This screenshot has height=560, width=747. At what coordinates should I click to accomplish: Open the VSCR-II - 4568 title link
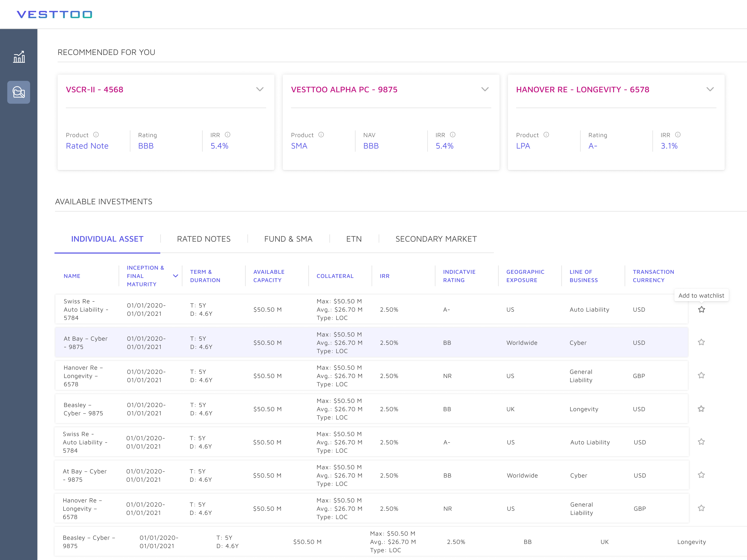[x=95, y=90]
